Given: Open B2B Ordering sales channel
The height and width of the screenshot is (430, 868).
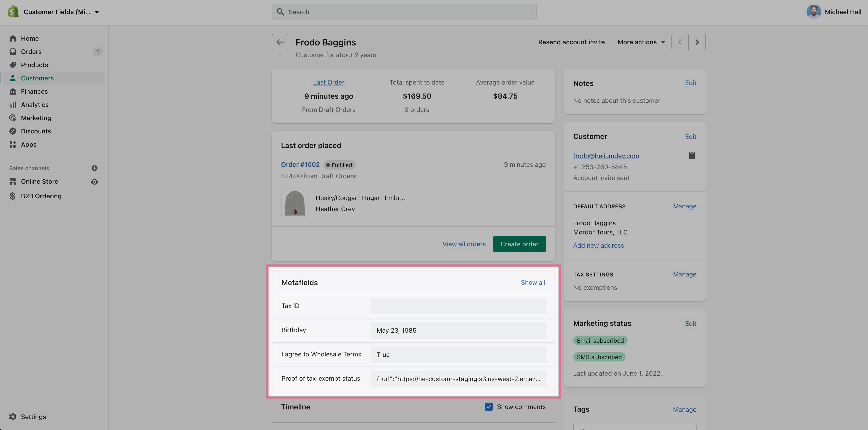Looking at the screenshot, I should (41, 196).
